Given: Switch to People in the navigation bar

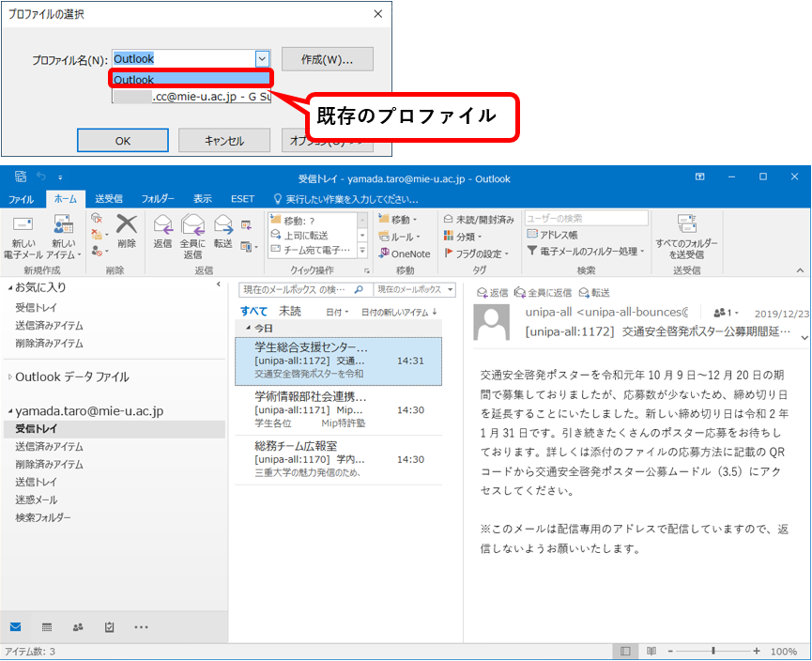Looking at the screenshot, I should (x=78, y=627).
